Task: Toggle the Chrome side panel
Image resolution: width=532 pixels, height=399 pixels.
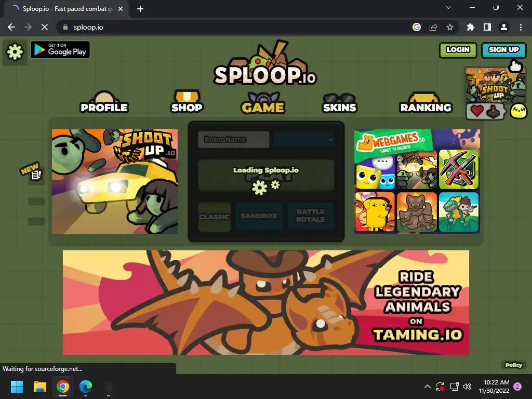Action: point(487,27)
